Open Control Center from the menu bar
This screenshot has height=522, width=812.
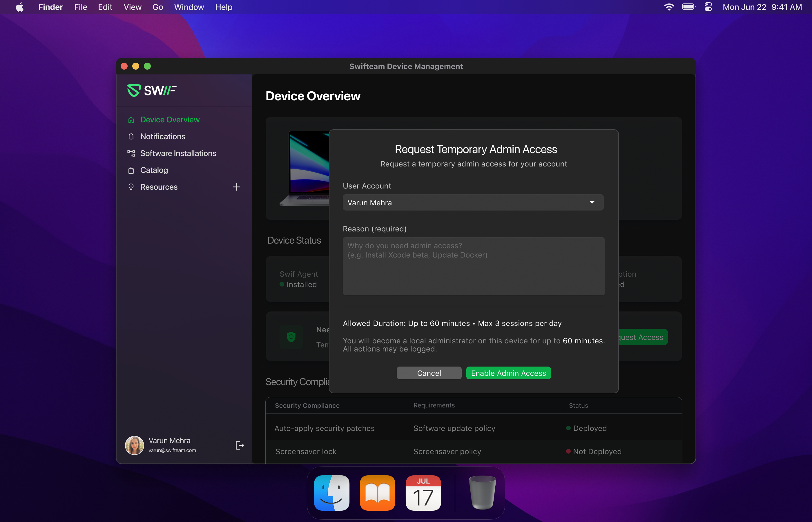[708, 7]
